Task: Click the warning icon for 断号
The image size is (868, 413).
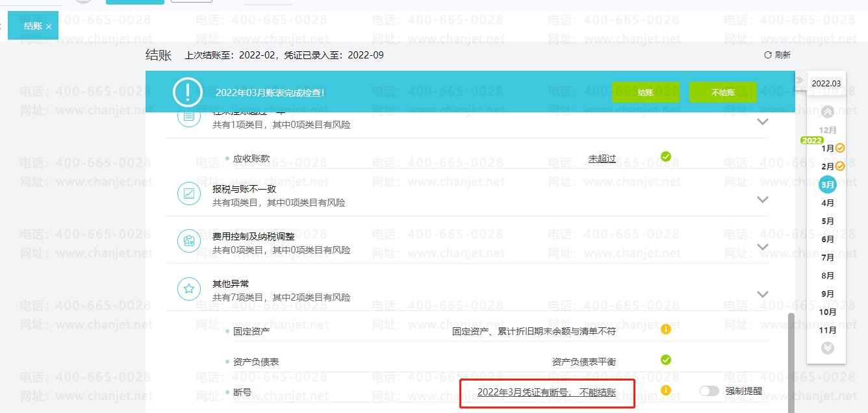Action: 666,390
